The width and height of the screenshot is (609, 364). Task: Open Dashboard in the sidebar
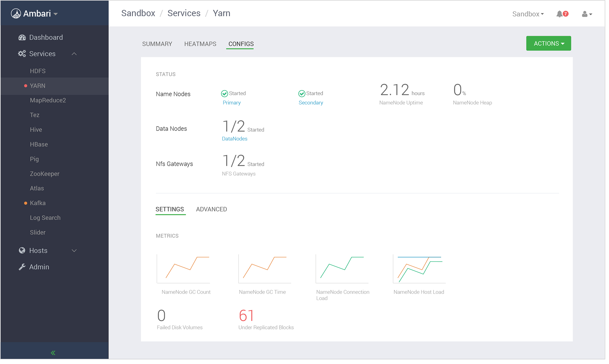tap(46, 37)
